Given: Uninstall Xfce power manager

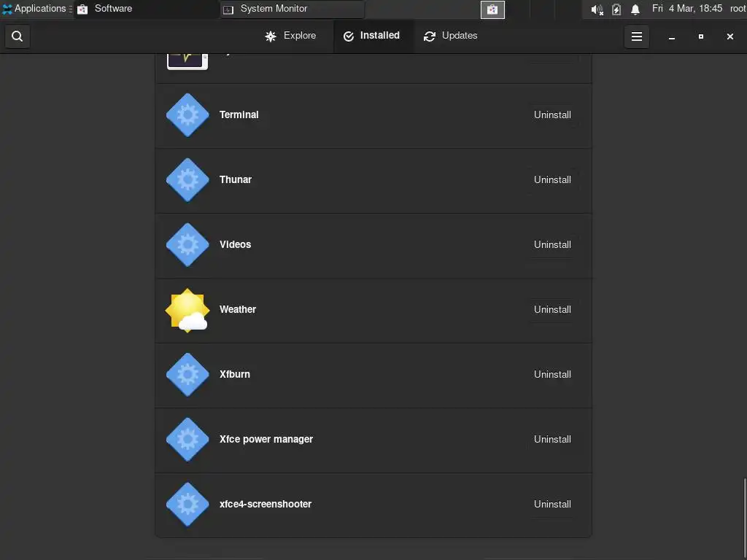Looking at the screenshot, I should point(552,439).
